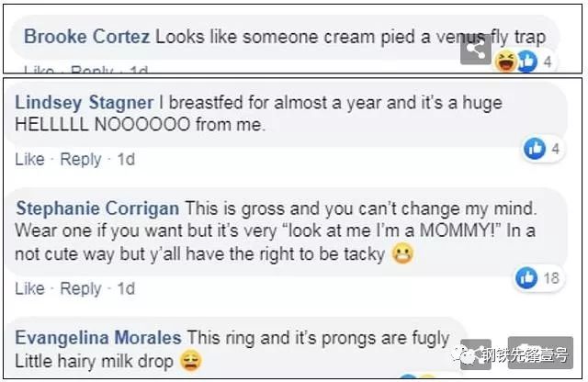Click like reaction icon showing 18
Screen dimensions: 588x382
tap(526, 278)
